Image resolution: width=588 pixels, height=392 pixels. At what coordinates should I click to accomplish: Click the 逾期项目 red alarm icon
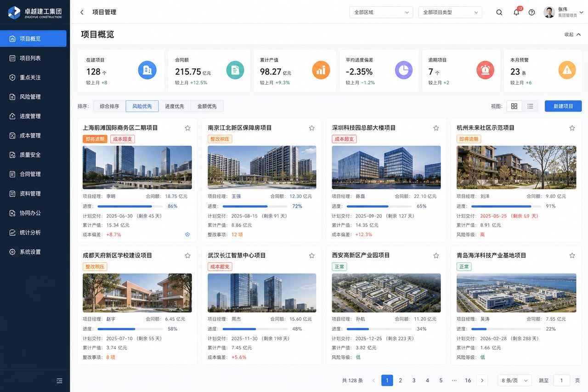[485, 70]
